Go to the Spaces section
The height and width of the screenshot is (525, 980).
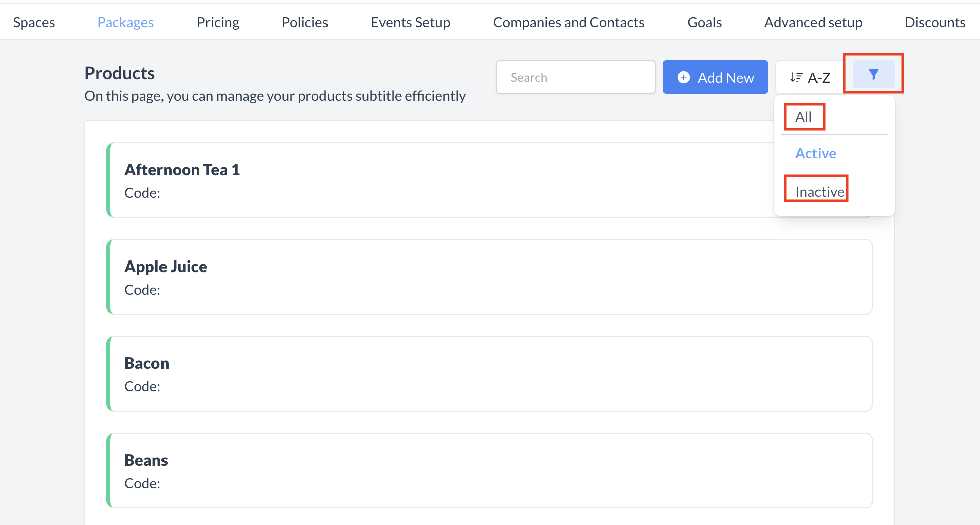(34, 22)
